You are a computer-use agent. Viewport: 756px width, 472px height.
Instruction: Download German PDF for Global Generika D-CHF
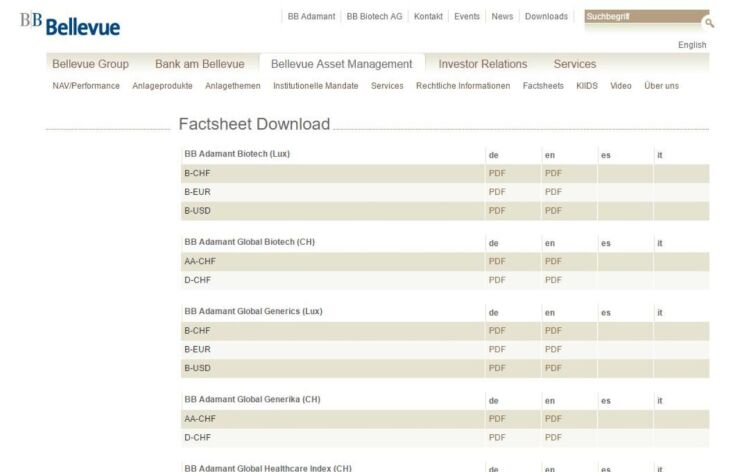[497, 438]
